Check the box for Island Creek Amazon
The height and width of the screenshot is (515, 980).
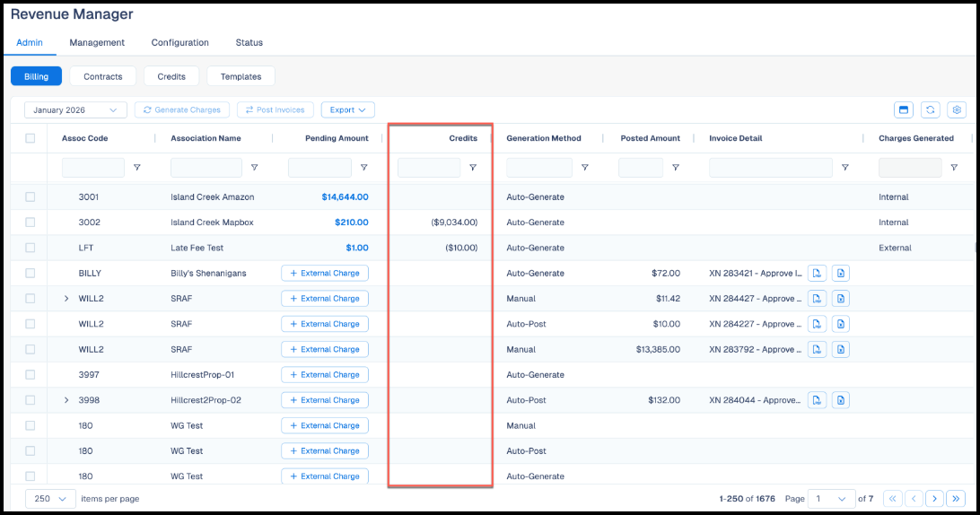pyautogui.click(x=30, y=196)
